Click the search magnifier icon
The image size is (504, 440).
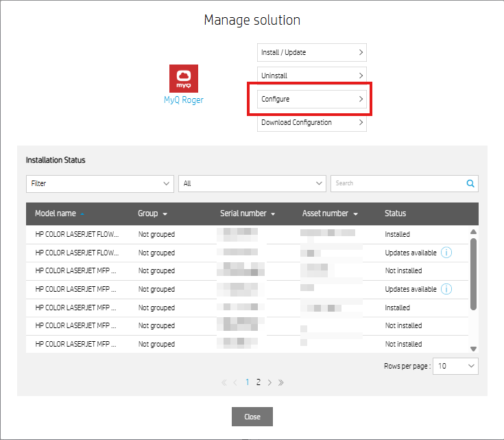tap(470, 183)
